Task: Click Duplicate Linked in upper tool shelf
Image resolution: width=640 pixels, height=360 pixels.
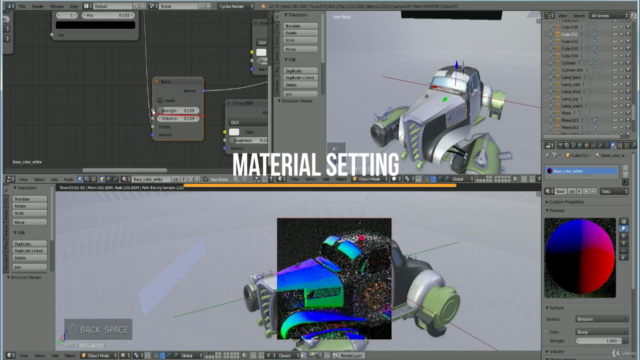Action: click(300, 78)
